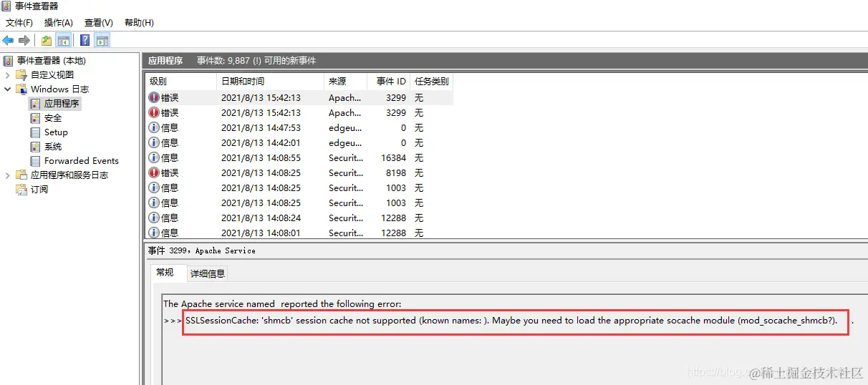Click the 事件 3299, Apache Service header

pyautogui.click(x=202, y=250)
